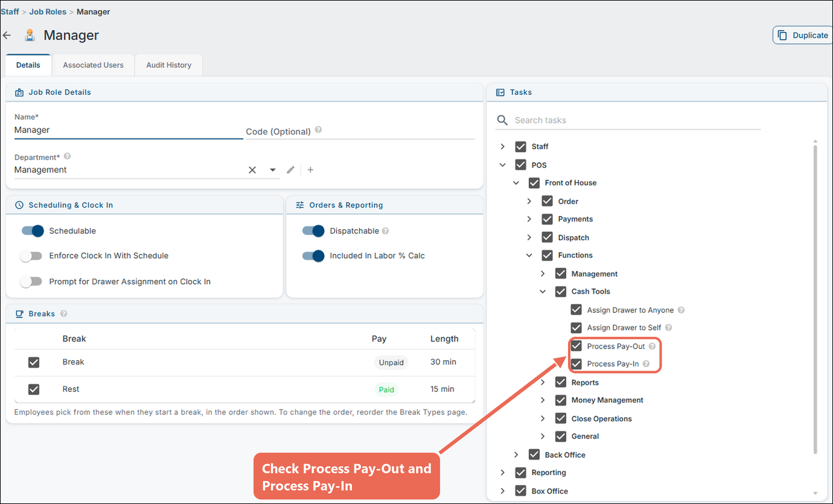
Task: Uncheck the Process Pay-In checkbox
Action: pos(576,364)
